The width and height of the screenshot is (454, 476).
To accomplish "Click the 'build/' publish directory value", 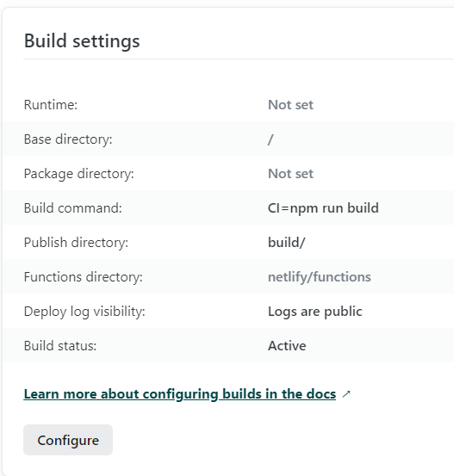I will coord(286,243).
